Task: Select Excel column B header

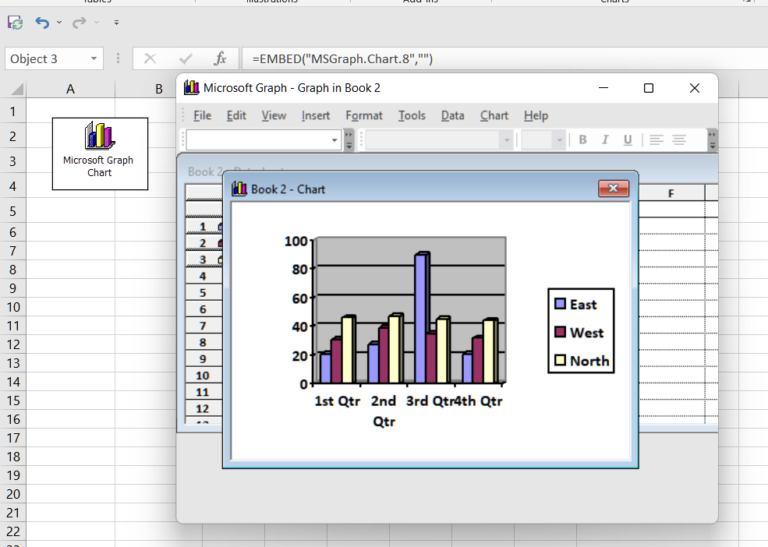Action: click(x=159, y=89)
